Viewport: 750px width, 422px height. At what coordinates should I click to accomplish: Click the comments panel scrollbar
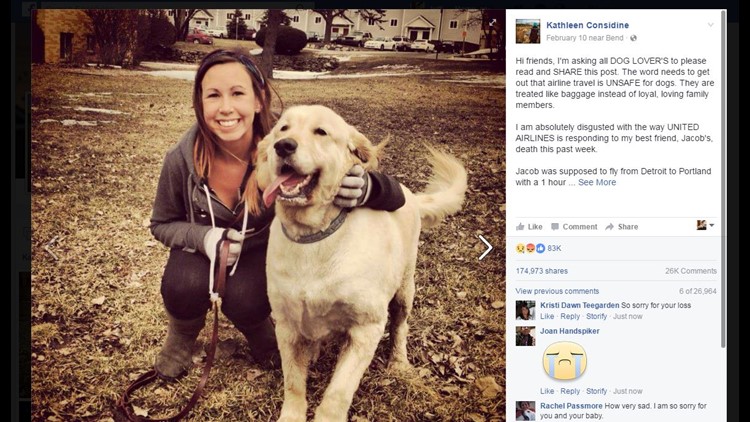click(723, 181)
